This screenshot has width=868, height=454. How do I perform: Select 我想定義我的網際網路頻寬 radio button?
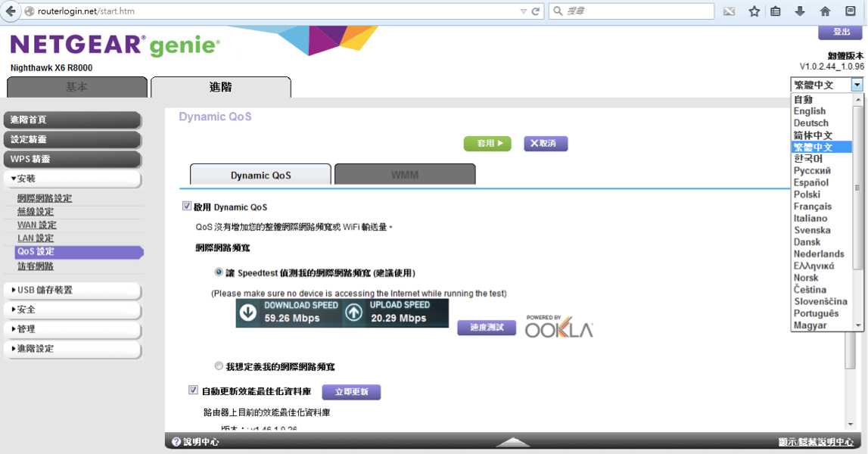tap(219, 366)
